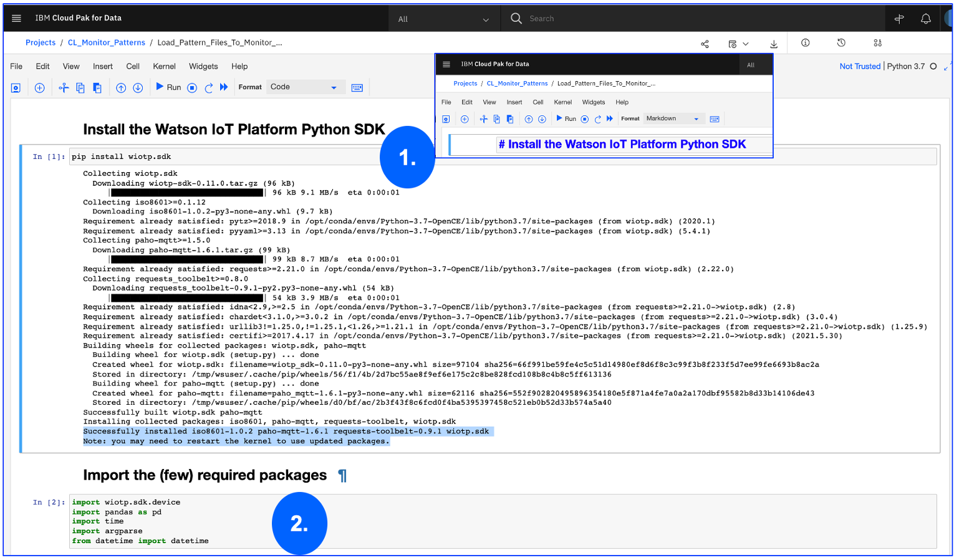Open the notebook information panel

pyautogui.click(x=806, y=42)
